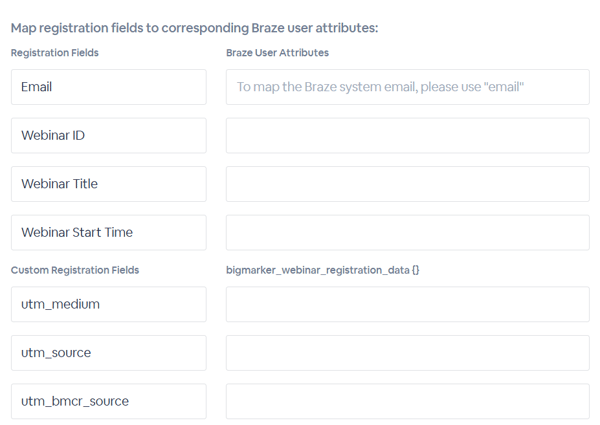The width and height of the screenshot is (600, 425).
Task: Click the Email registration field
Action: (x=108, y=87)
